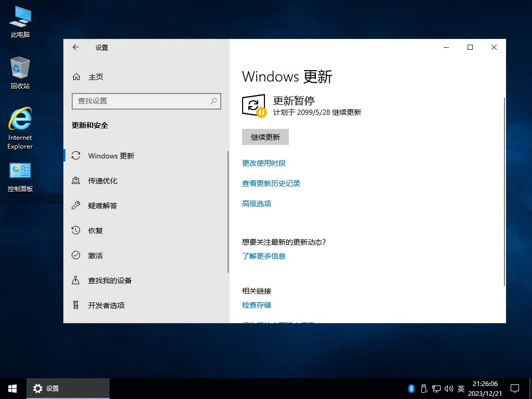The width and height of the screenshot is (532, 399).
Task: Click the back arrow in Settings
Action: pos(75,47)
